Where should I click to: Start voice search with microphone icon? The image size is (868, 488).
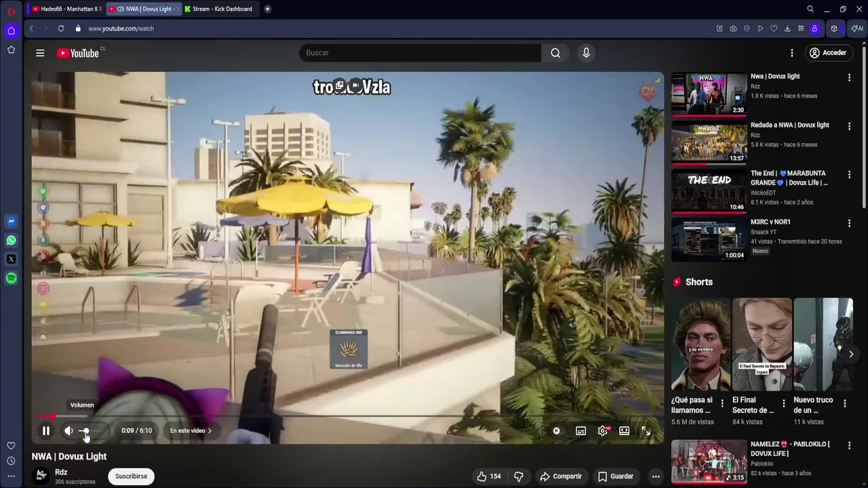click(x=586, y=53)
